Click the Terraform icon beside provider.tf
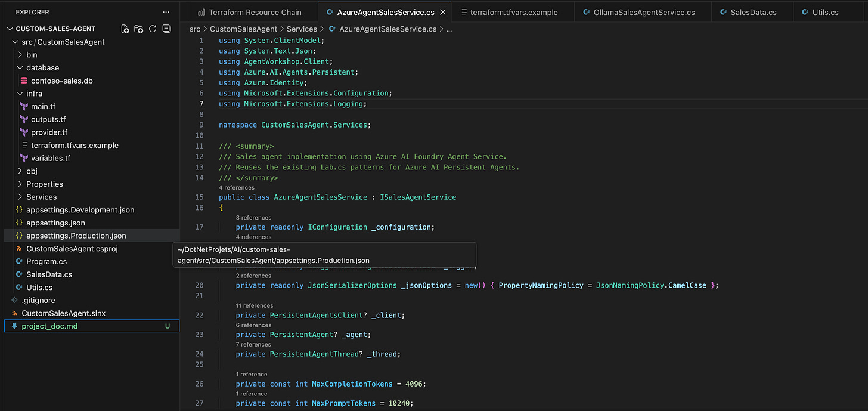The height and width of the screenshot is (411, 868). [24, 132]
